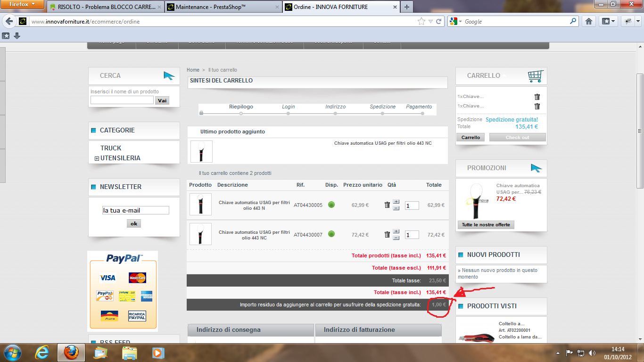This screenshot has height=362, width=644.
Task: Click the site identity icon in the address bar
Action: (23, 22)
